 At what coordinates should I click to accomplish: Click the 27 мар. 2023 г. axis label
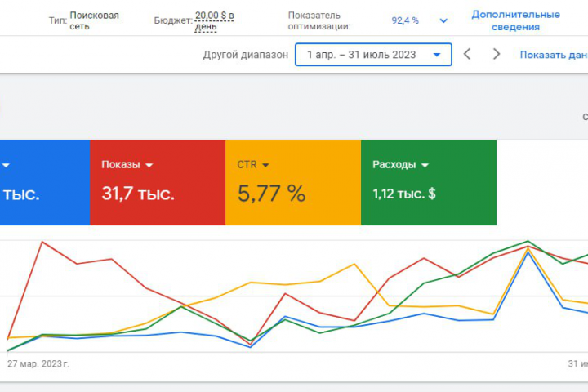(x=38, y=362)
